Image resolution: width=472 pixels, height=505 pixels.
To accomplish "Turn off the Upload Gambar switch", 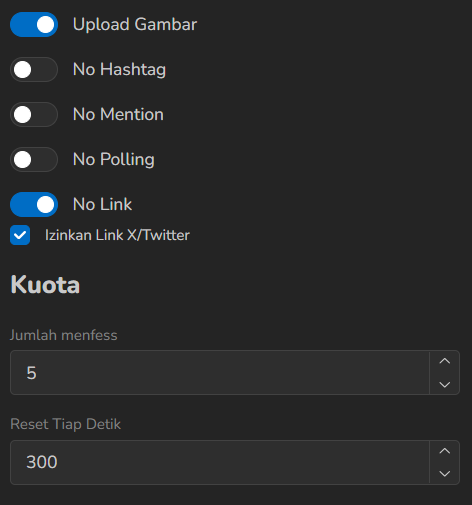I will pyautogui.click(x=34, y=25).
